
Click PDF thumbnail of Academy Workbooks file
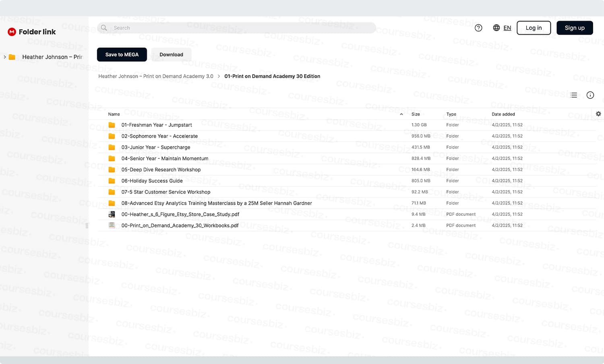tap(112, 225)
